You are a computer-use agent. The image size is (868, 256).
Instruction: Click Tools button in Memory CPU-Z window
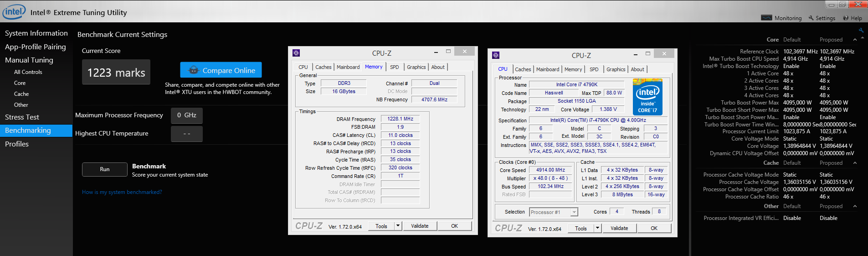pos(381,226)
